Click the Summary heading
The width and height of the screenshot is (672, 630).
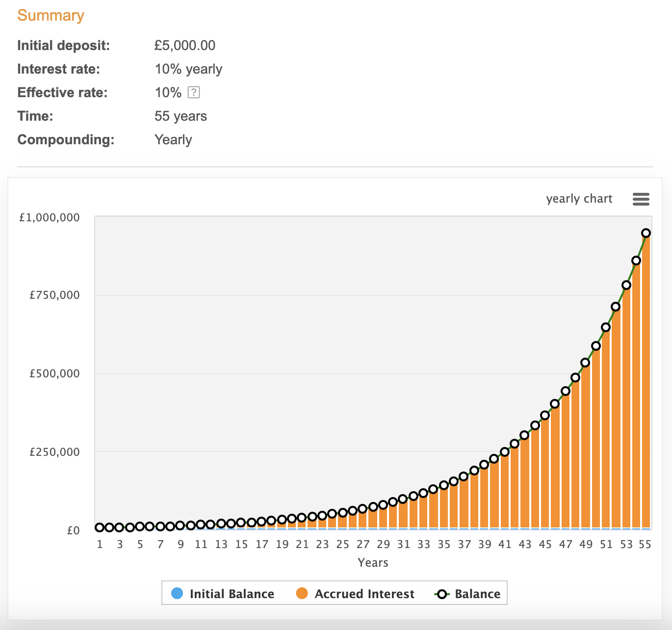51,15
